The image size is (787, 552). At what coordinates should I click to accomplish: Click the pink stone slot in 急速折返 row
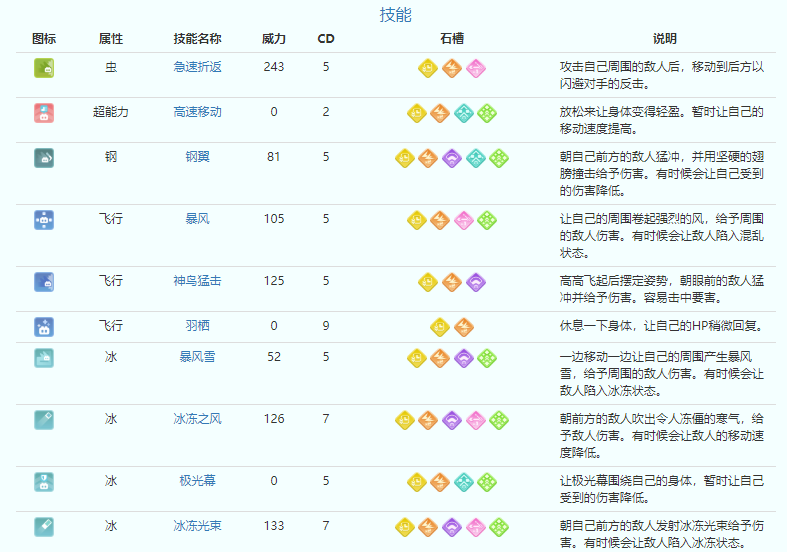click(x=475, y=68)
